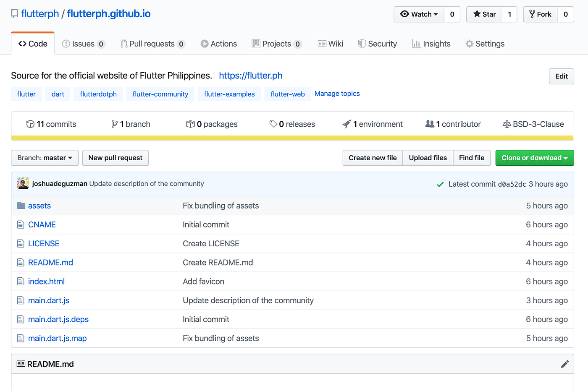Viewport: 588px width, 391px height.
Task: Click the green checkmark beside the latest commit
Action: point(440,184)
